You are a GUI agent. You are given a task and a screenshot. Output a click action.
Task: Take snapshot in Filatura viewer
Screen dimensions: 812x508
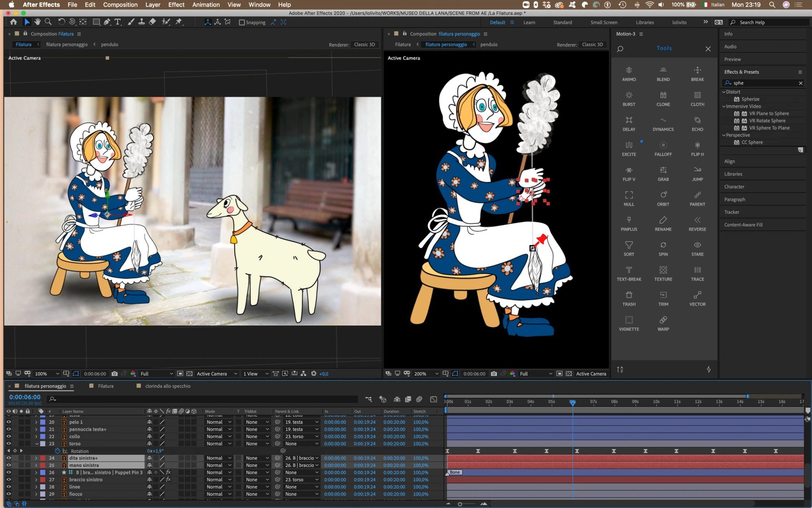coord(114,373)
